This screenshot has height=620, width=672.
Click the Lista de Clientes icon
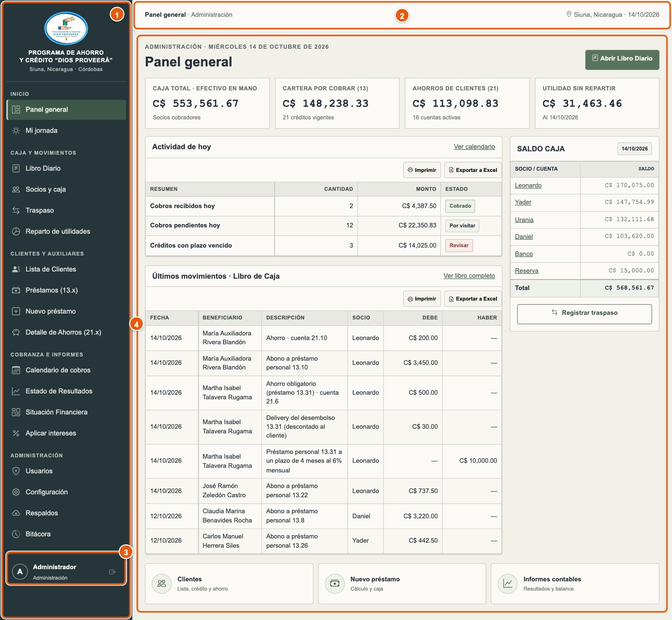coord(16,269)
